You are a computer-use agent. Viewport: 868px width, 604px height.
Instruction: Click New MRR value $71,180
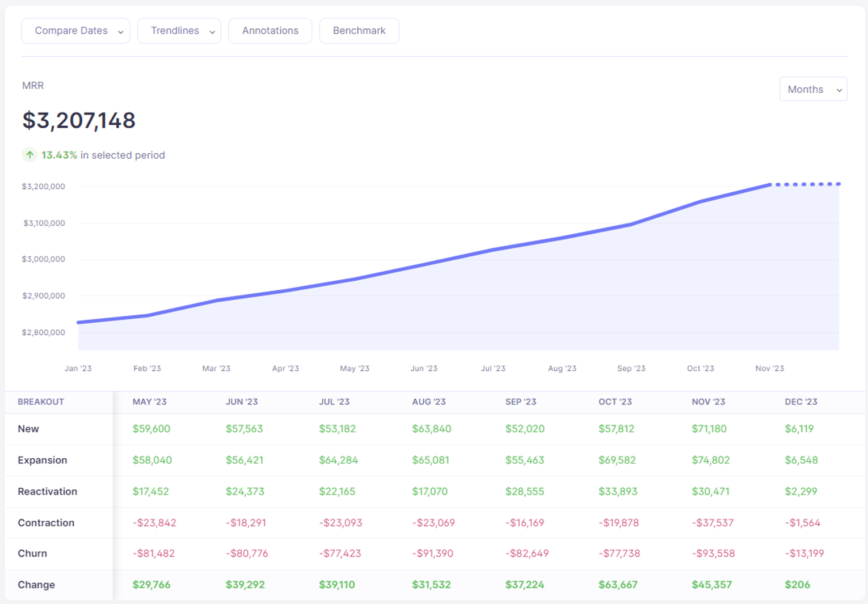tap(709, 429)
